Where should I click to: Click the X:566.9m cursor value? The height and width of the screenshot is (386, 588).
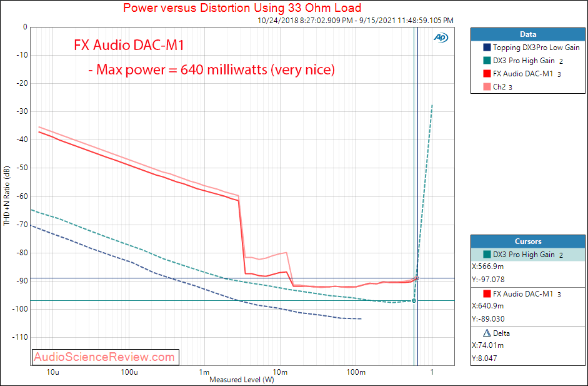click(487, 267)
